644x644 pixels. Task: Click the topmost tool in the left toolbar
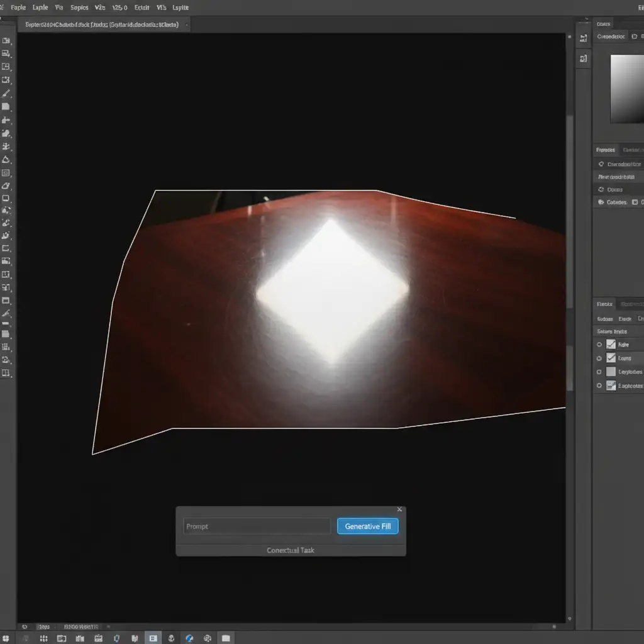pyautogui.click(x=6, y=40)
